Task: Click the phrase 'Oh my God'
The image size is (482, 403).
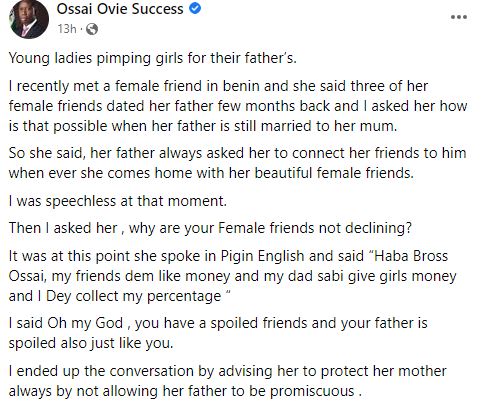Action: click(x=85, y=323)
